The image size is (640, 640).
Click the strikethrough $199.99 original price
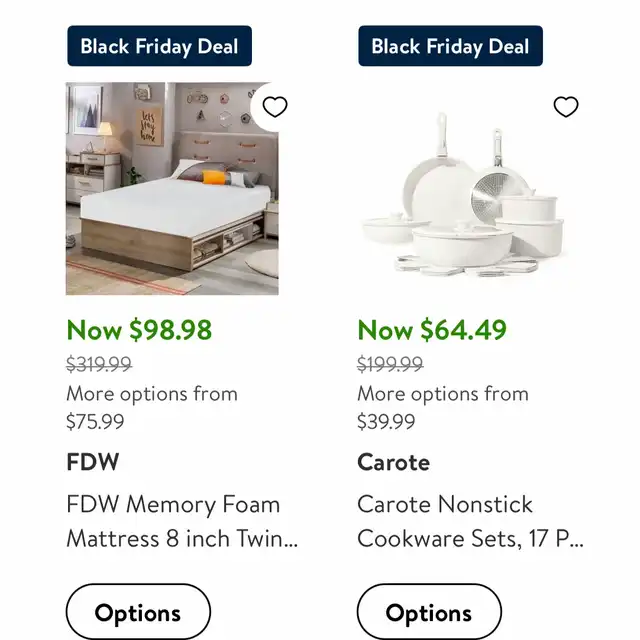pos(390,364)
